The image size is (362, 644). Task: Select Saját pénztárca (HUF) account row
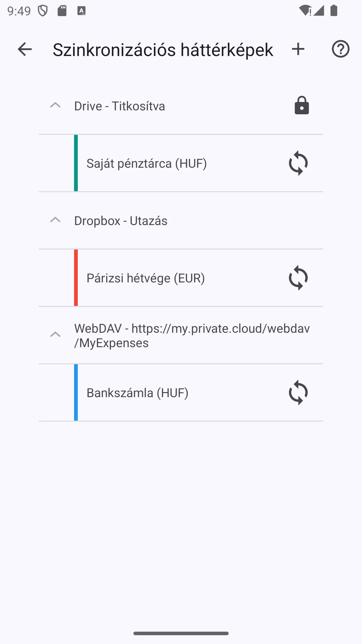tap(181, 163)
